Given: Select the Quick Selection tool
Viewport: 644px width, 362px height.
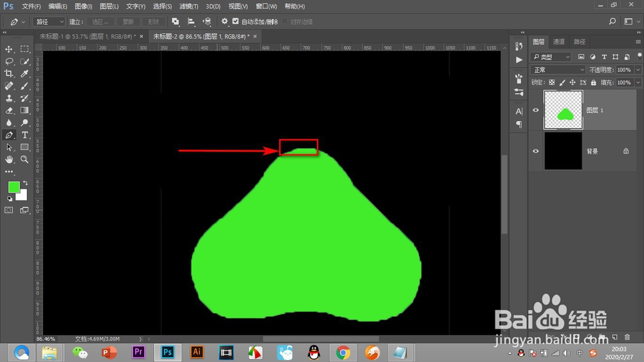Looking at the screenshot, I should click(x=24, y=62).
